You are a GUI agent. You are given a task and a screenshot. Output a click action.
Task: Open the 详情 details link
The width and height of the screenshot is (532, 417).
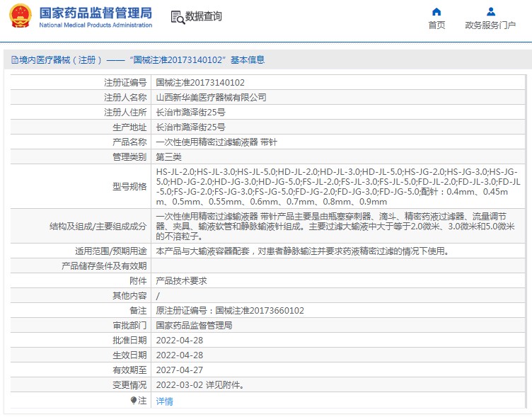pos(164,401)
